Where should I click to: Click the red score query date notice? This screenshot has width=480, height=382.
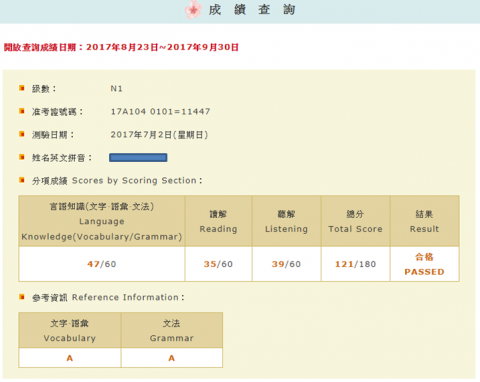tap(121, 47)
